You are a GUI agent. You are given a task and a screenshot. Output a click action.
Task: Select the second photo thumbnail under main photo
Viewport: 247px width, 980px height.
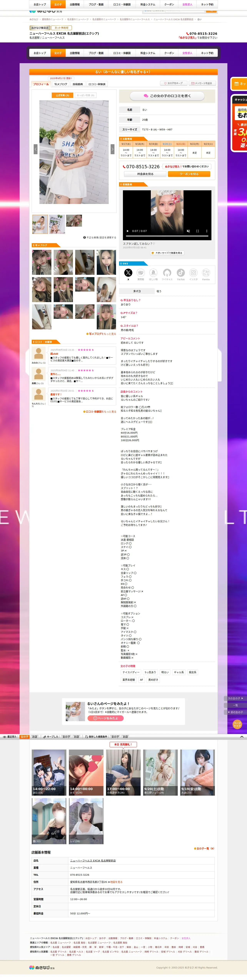(x=57, y=224)
